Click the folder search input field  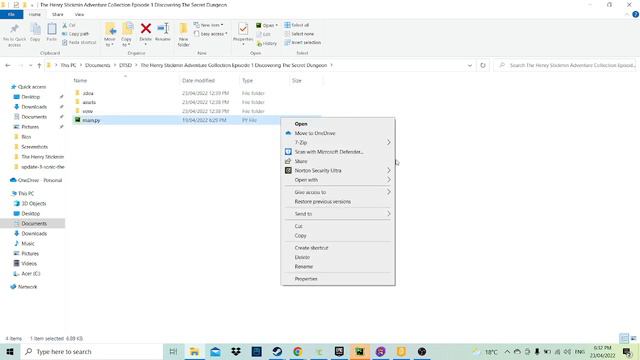click(566, 65)
